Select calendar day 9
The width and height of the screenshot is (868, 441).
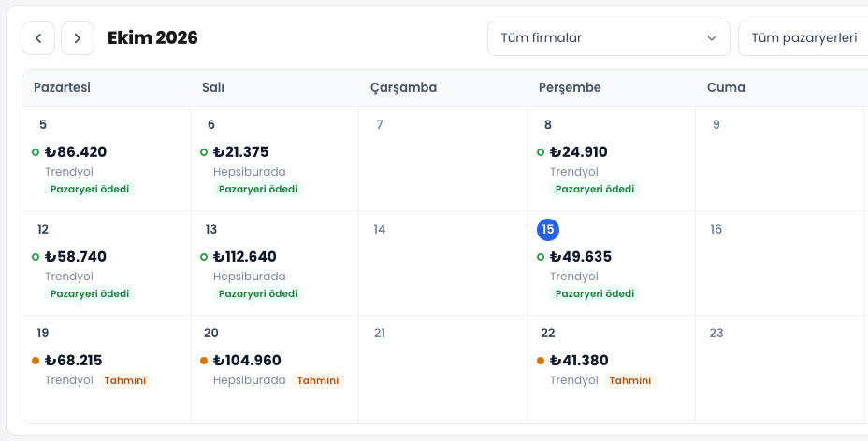point(716,125)
